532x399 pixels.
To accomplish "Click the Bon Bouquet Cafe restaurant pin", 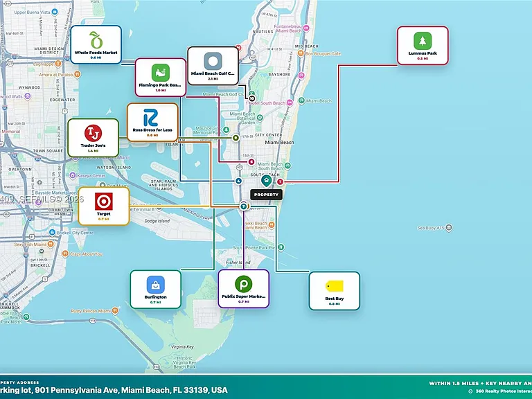I will click(x=301, y=53).
